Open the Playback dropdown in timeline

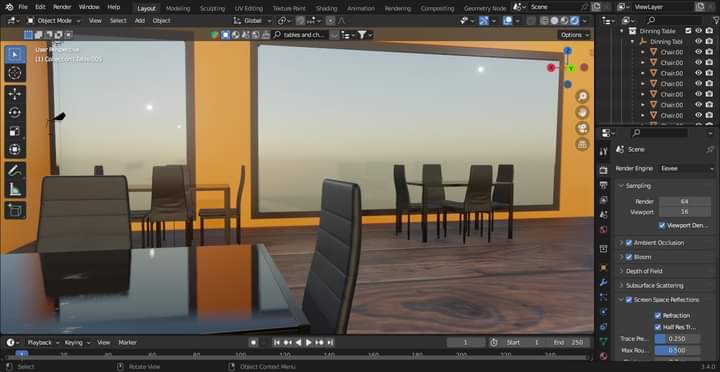[43, 342]
